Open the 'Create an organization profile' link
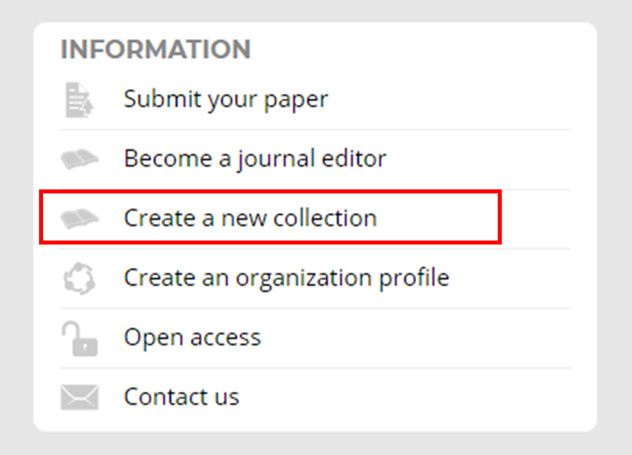Image resolution: width=632 pixels, height=455 pixels. click(286, 277)
